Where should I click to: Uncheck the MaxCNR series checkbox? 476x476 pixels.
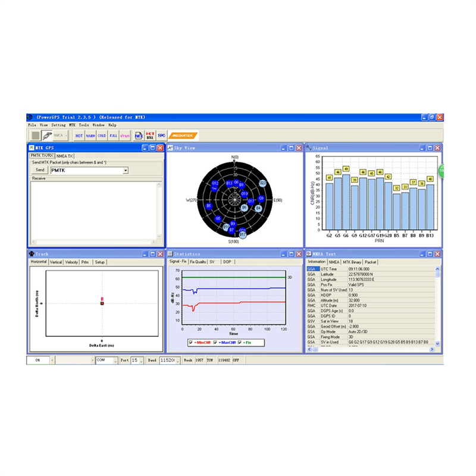coord(215,343)
